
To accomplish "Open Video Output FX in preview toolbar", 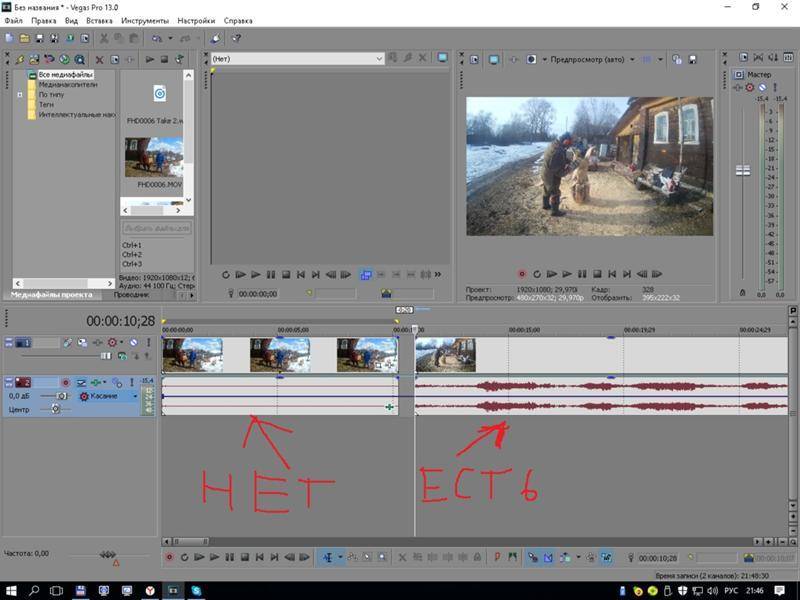I will point(514,59).
